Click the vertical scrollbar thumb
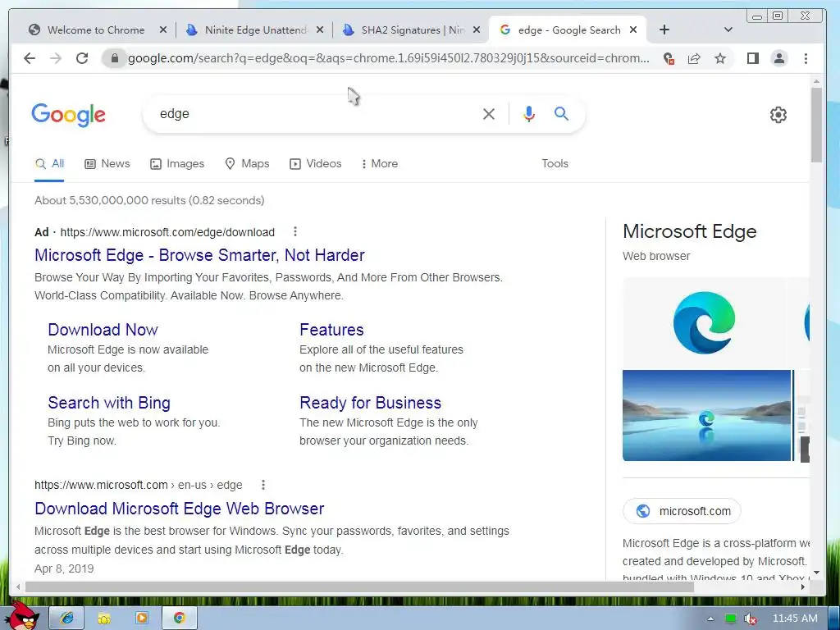This screenshot has width=840, height=630. coord(816,125)
